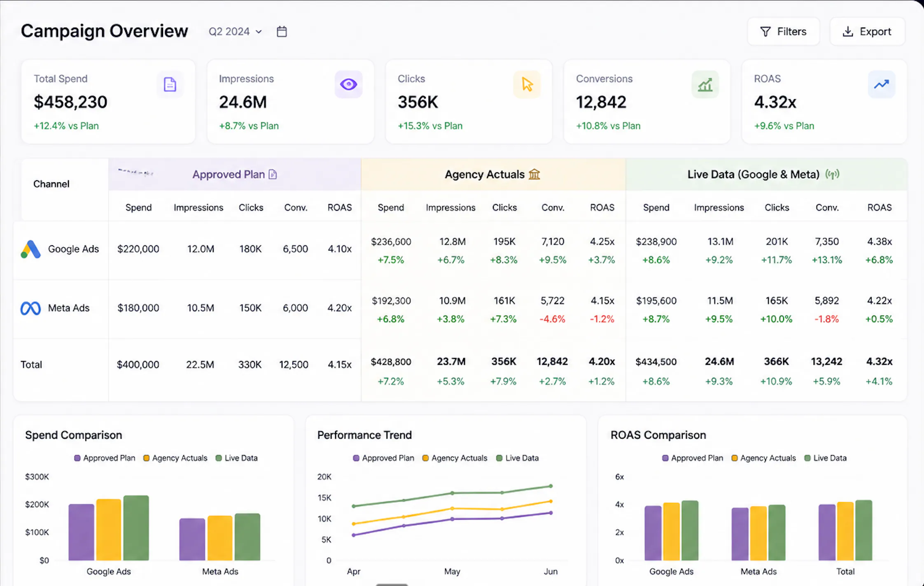This screenshot has width=924, height=586.
Task: Click the Channel column header
Action: point(51,184)
